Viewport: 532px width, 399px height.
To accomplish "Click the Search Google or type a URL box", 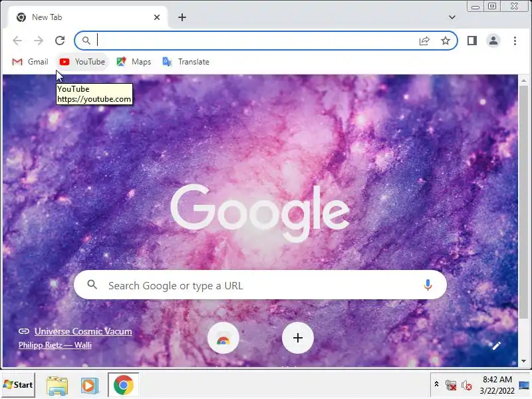I will coord(260,285).
